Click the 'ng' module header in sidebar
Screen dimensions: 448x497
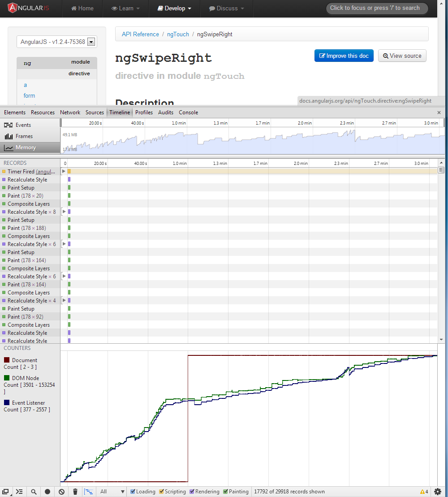57,63
